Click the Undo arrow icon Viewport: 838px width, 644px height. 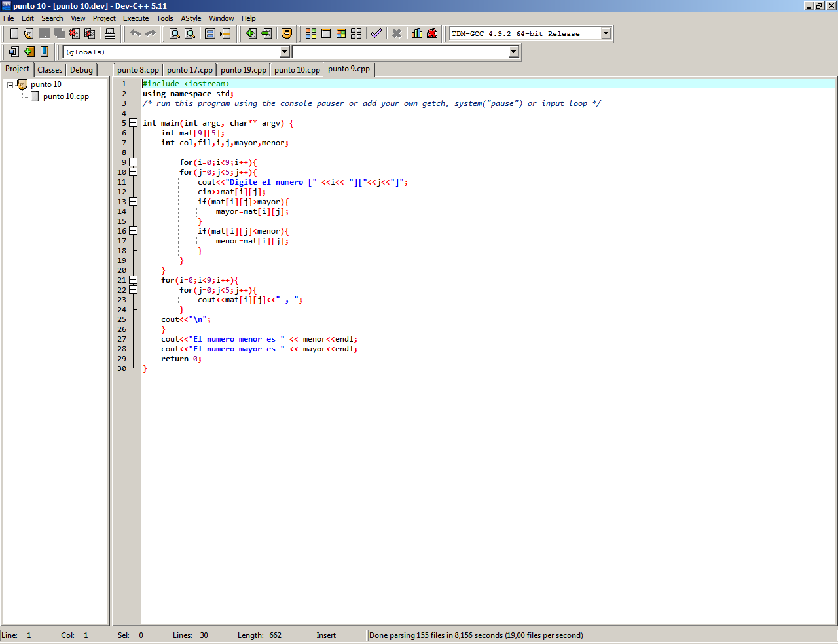coord(136,33)
